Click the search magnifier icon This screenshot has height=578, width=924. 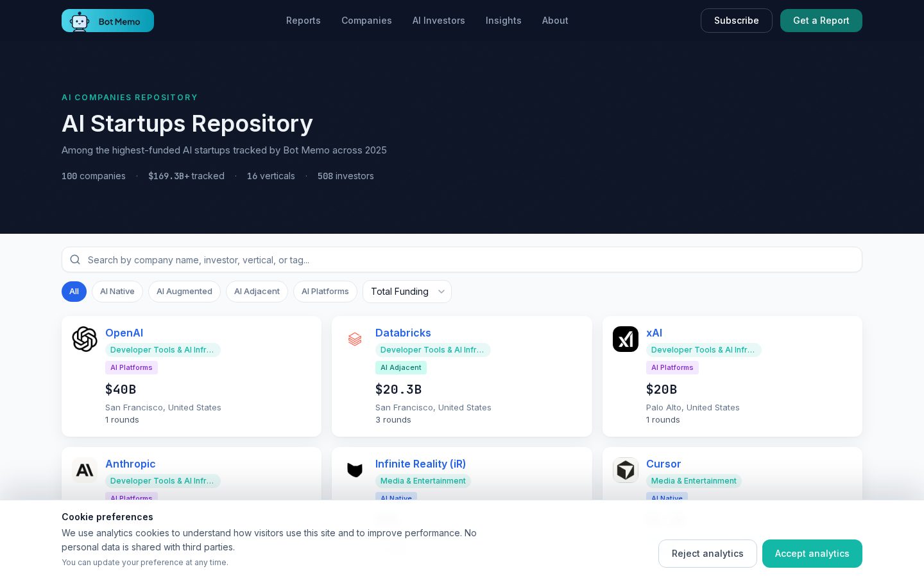click(75, 259)
